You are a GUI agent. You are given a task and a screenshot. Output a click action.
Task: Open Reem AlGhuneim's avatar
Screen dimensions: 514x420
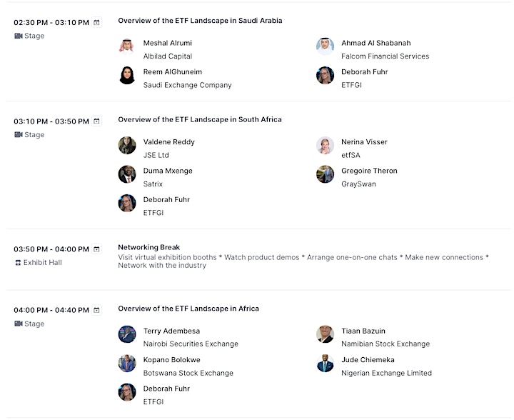tap(127, 75)
